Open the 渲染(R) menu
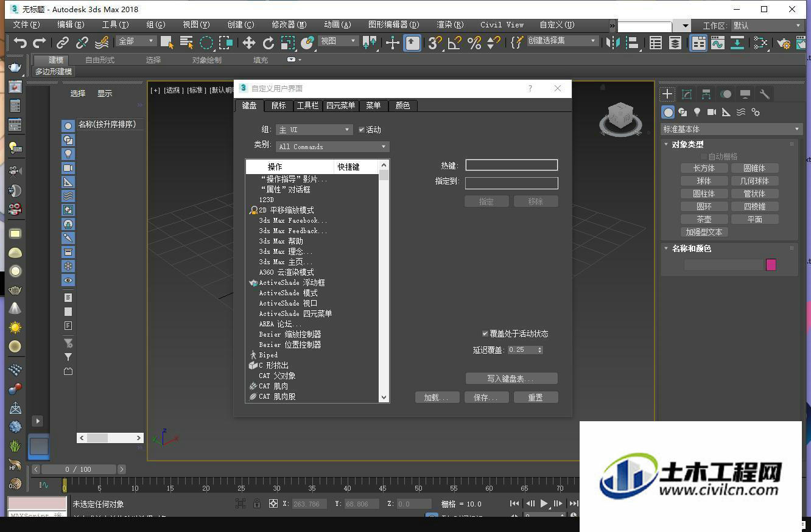The height and width of the screenshot is (532, 811). (x=450, y=25)
